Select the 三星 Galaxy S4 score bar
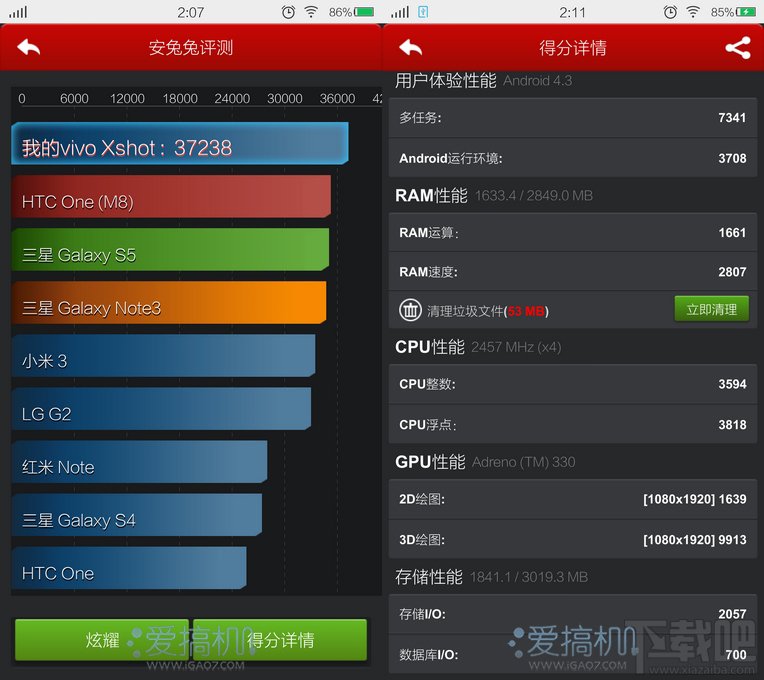This screenshot has width=764, height=680. click(x=136, y=515)
